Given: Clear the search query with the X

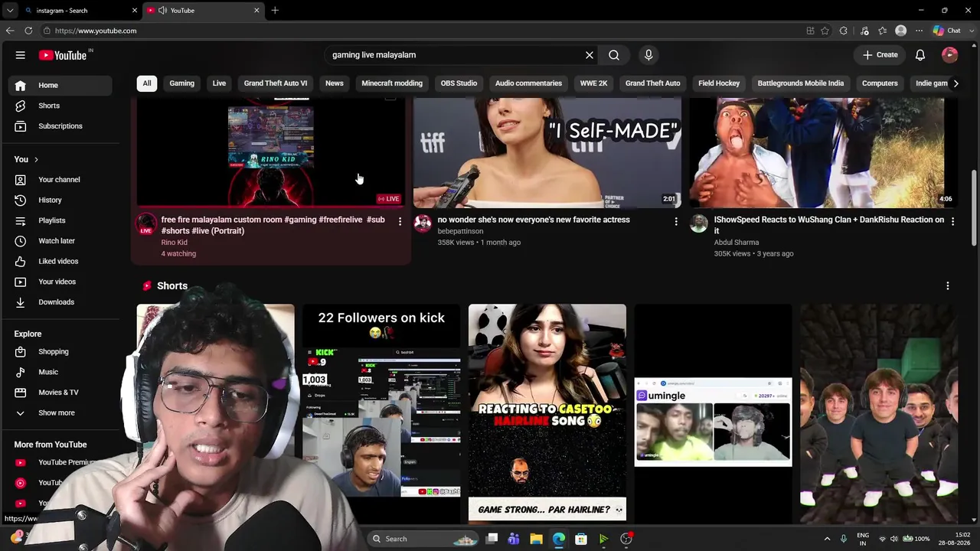Looking at the screenshot, I should pos(590,55).
